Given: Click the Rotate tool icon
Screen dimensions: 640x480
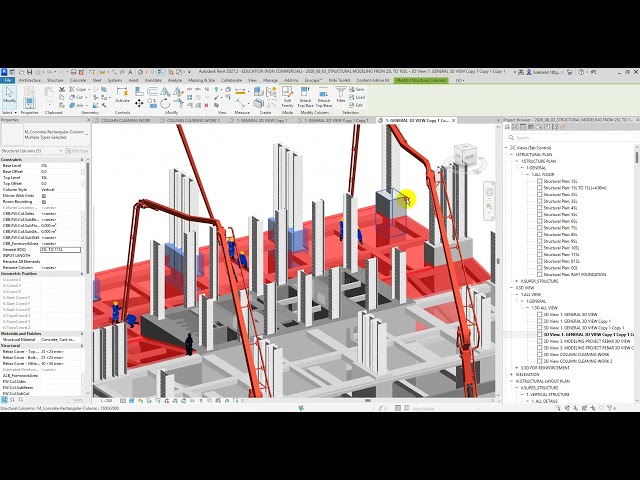Looking at the screenshot, I should (165, 104).
